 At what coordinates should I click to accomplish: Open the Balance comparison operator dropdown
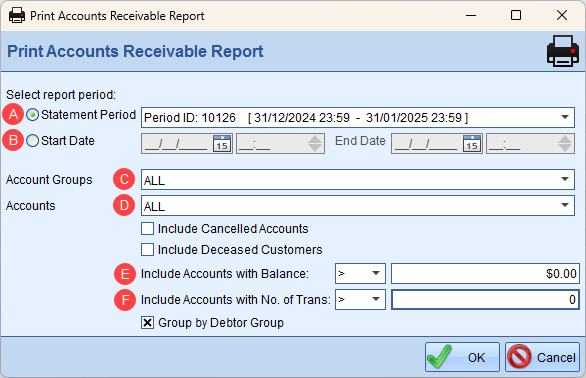360,273
